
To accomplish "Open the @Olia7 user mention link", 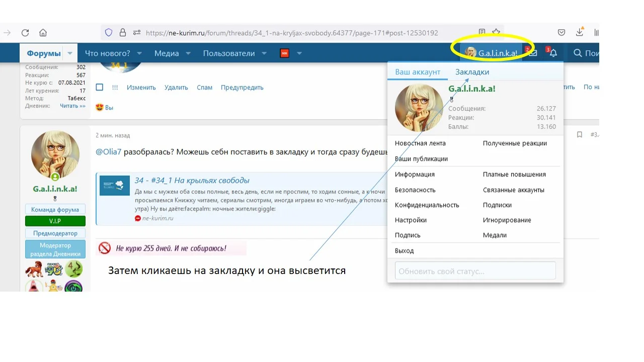I will pyautogui.click(x=109, y=151).
